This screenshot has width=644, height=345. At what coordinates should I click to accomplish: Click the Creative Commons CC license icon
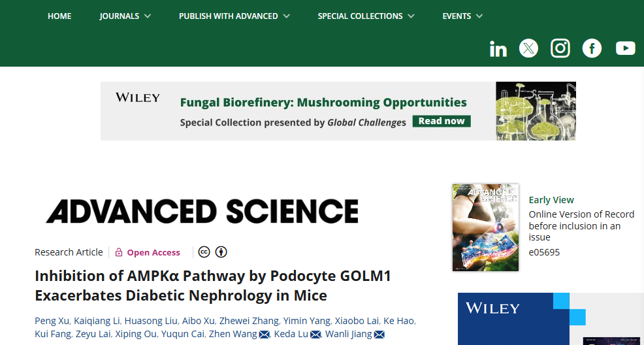click(x=204, y=252)
